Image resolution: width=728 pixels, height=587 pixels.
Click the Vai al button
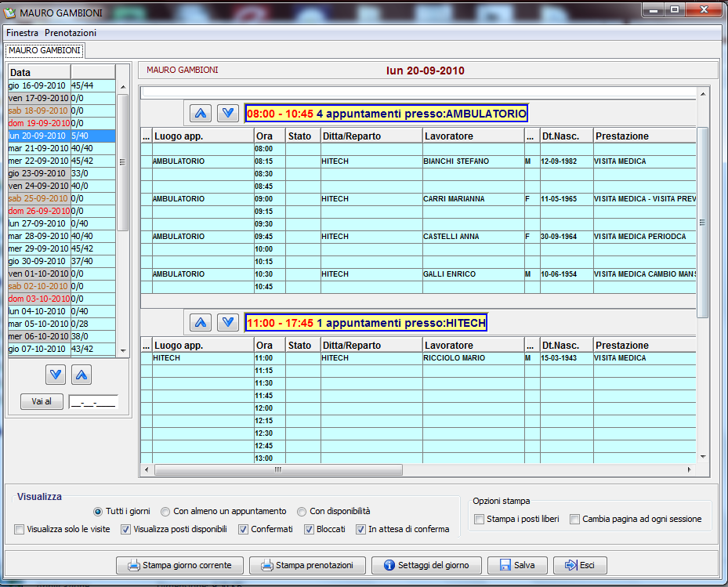(x=42, y=401)
